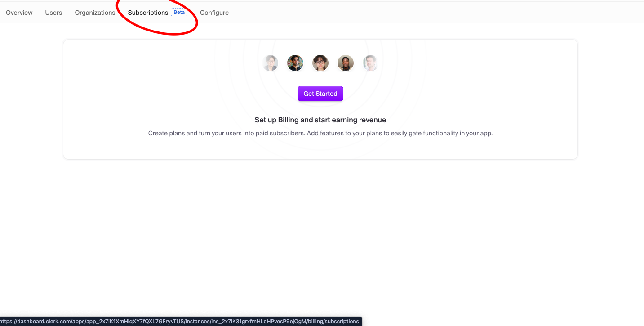
Task: Open the Configure tab
Action: point(214,13)
